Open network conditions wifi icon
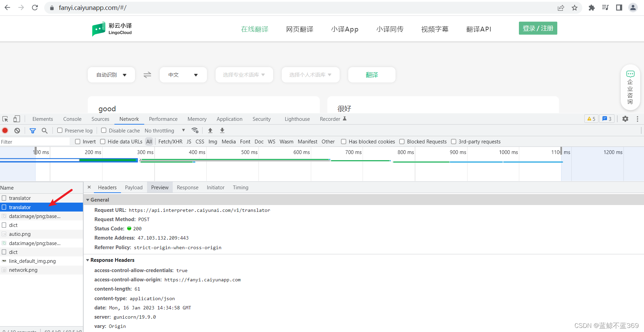Viewport: 644px width, 332px height. [x=195, y=130]
